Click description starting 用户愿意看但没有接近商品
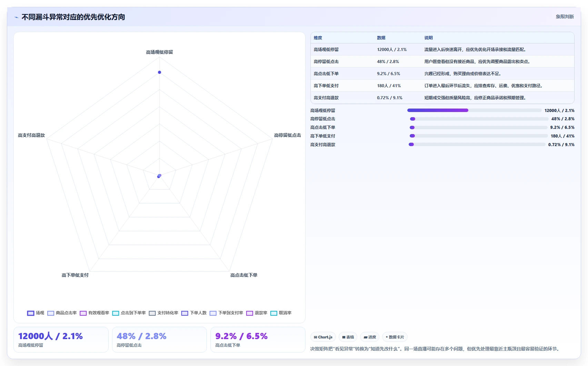 (478, 62)
